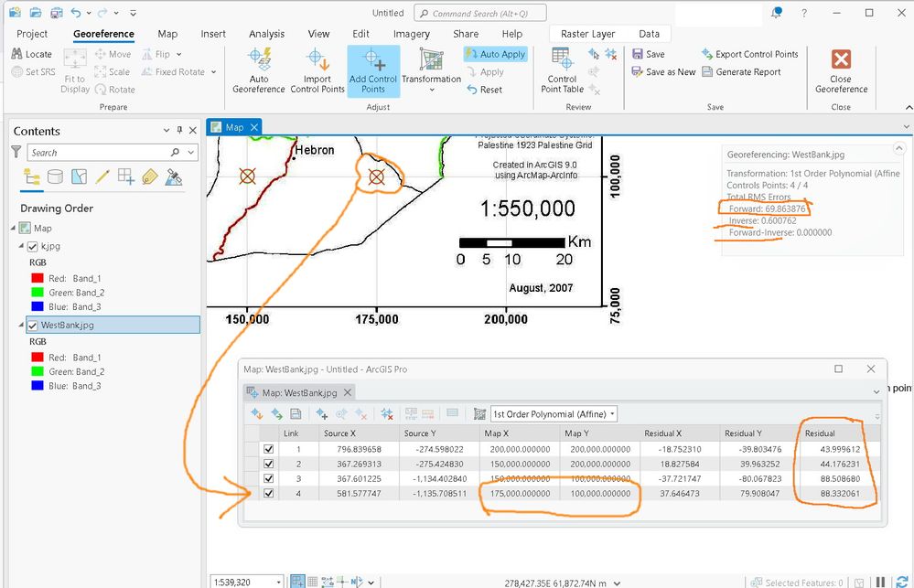Collapse the k.jpg layer

click(x=22, y=246)
